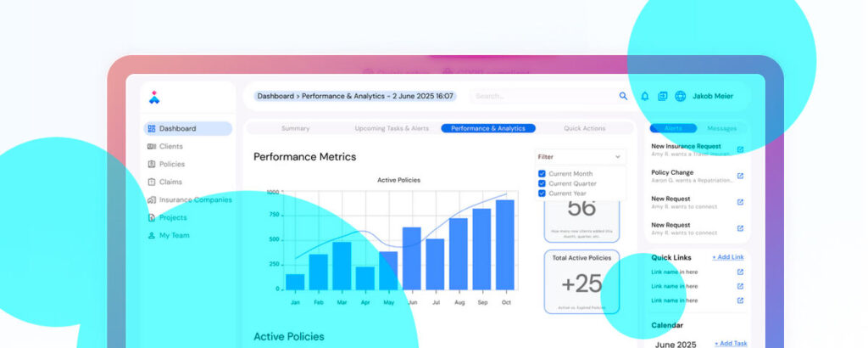Switch to Upcoming Tasks & Alerts tab
Screen dimensions: 868x348
click(x=392, y=128)
